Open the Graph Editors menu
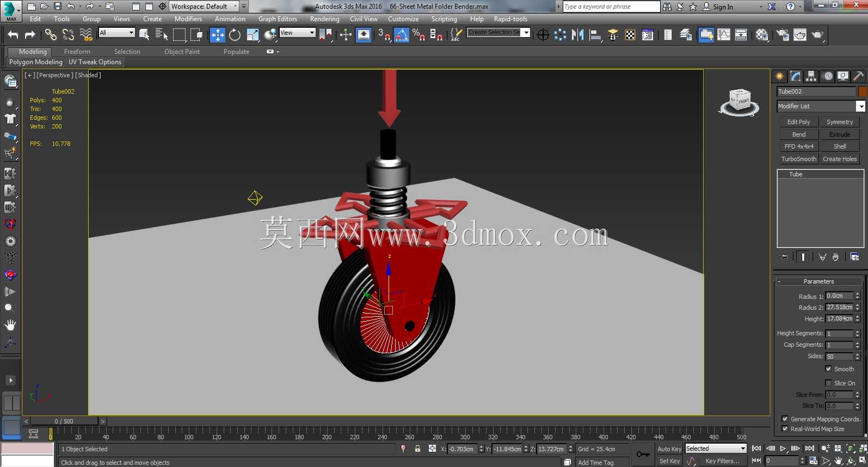The width and height of the screenshot is (868, 467). pos(278,19)
